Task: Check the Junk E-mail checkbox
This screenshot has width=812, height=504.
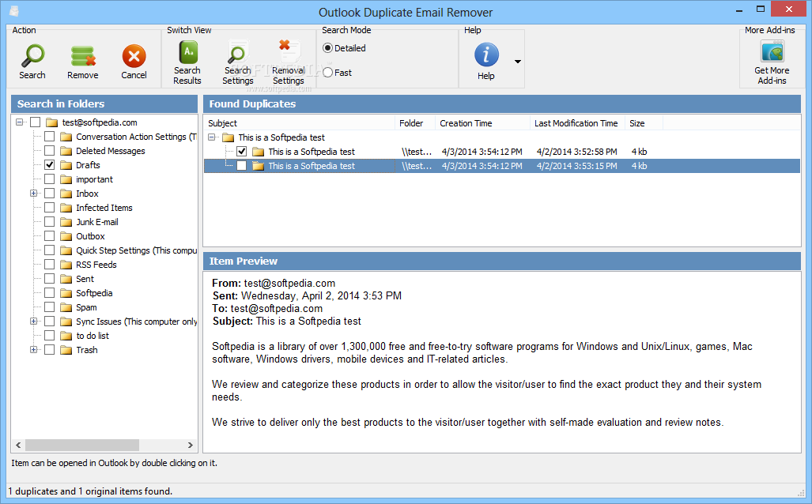Action: tap(49, 222)
